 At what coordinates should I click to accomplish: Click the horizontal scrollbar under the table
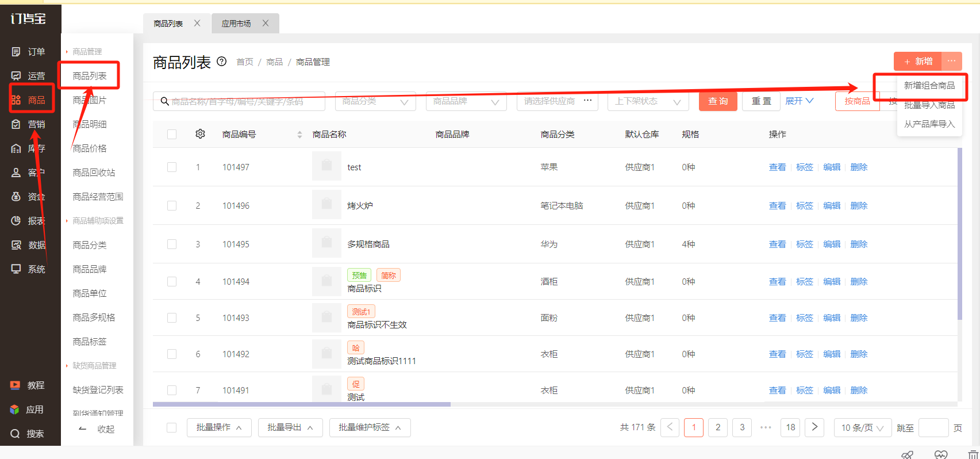coord(302,404)
